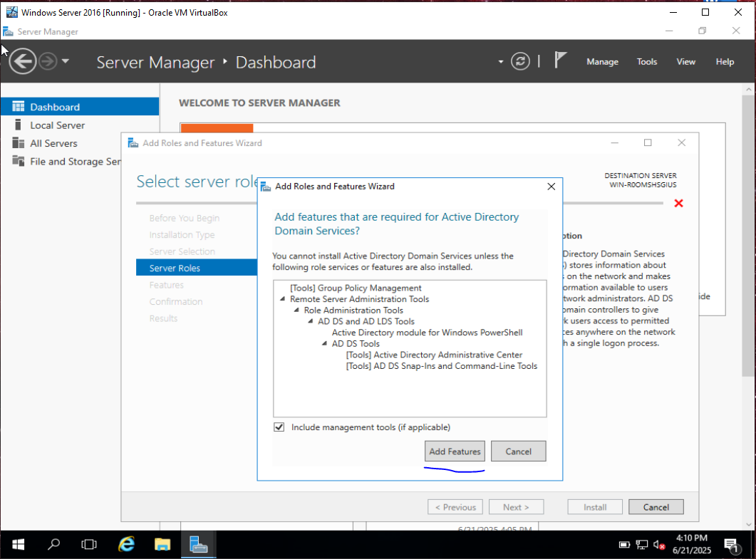Click the red X error icon
This screenshot has width=756, height=559.
tap(678, 203)
